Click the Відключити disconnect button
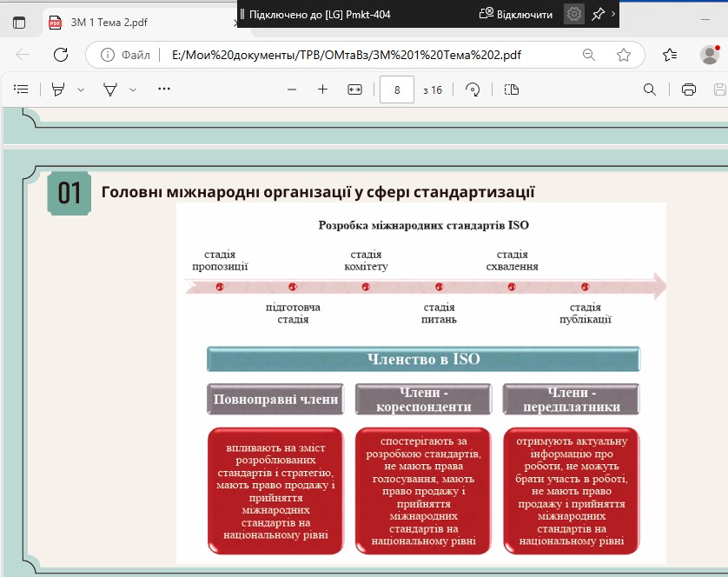The width and height of the screenshot is (728, 577). [x=515, y=15]
